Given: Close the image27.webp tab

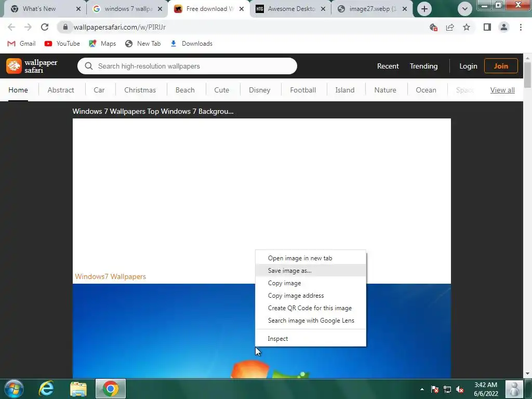Looking at the screenshot, I should 404,9.
